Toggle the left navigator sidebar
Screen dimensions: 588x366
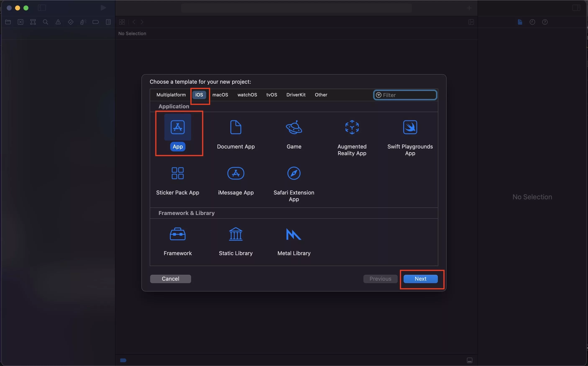click(x=42, y=8)
